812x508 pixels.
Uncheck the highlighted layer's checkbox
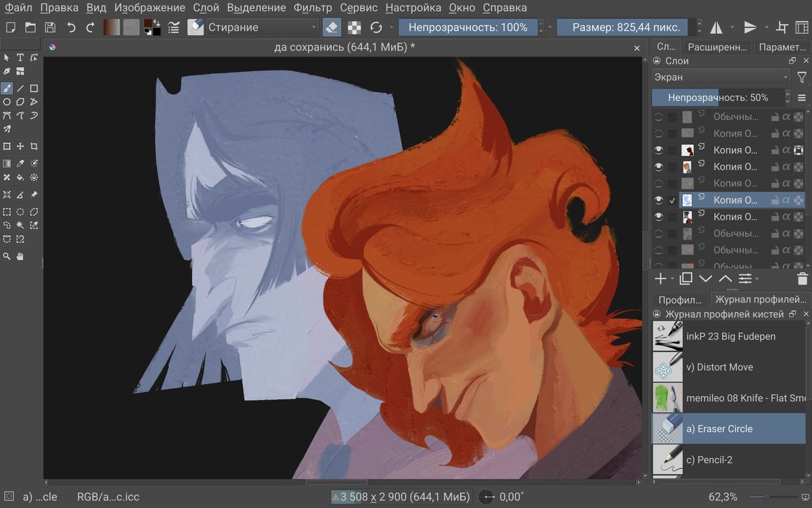click(672, 200)
